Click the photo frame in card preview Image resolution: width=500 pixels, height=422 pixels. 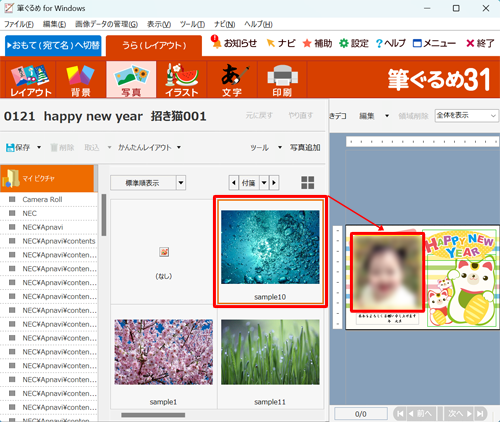(x=387, y=272)
